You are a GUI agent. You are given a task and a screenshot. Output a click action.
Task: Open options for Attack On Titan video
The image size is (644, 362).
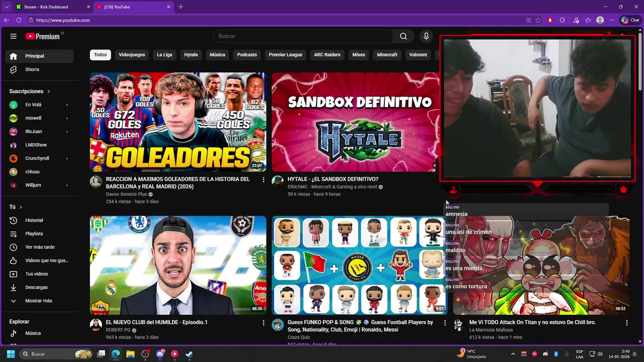(x=626, y=323)
